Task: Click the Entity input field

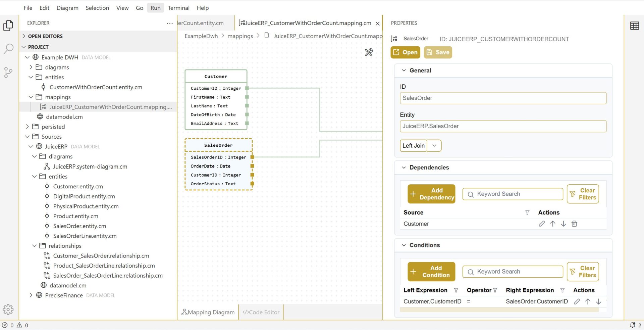Action: coord(503,126)
